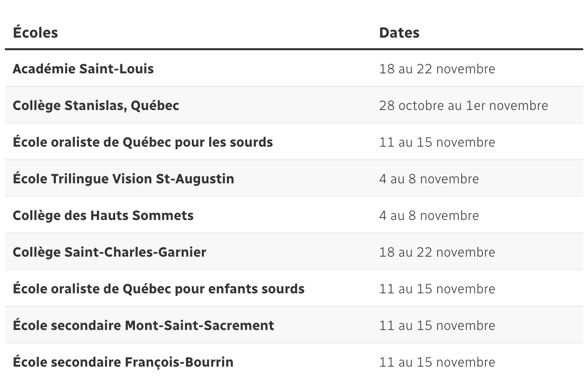Click the 28 octobre au 1er novembre date
Screen dimensions: 588x384
pos(464,106)
